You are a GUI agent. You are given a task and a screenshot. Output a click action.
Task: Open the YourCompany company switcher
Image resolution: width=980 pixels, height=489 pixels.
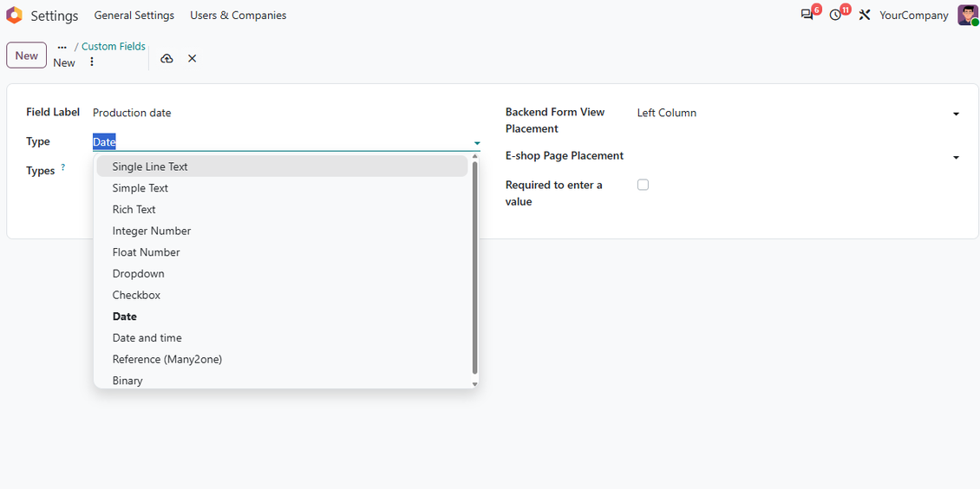(x=914, y=16)
